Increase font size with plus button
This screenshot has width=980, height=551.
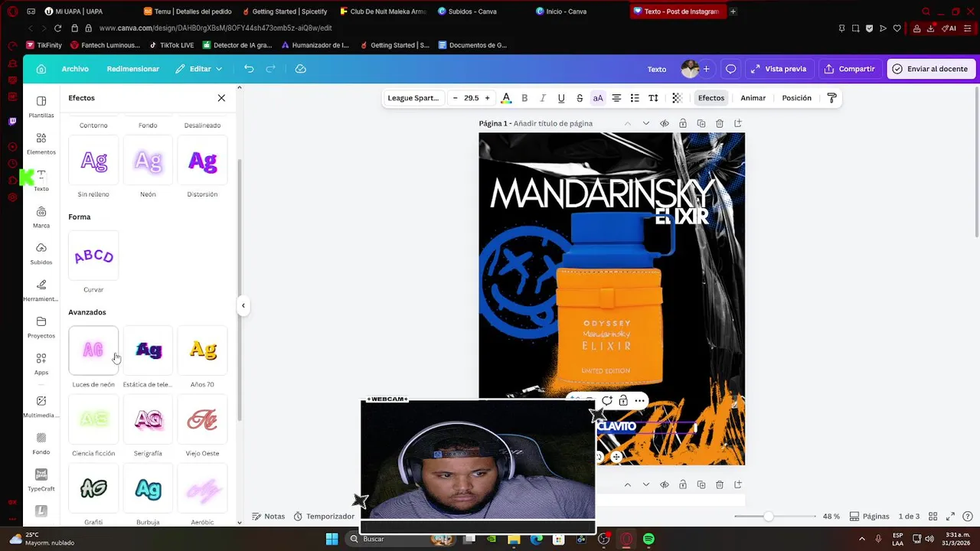click(487, 98)
